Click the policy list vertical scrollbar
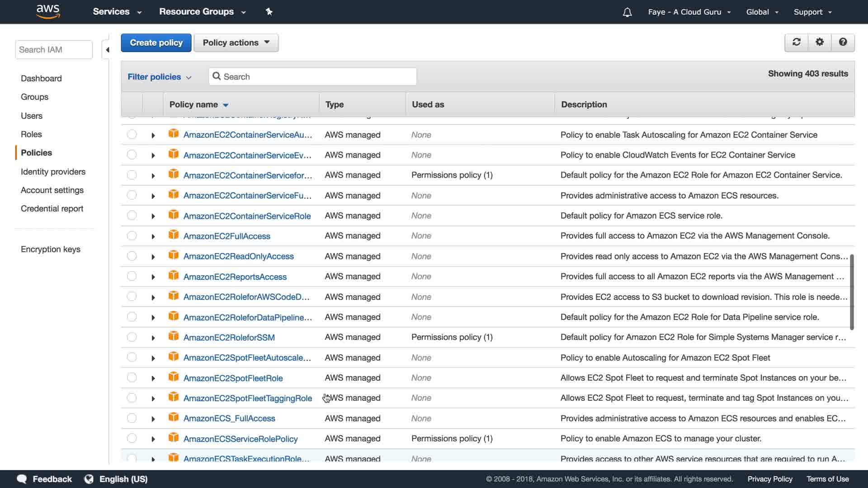Viewport: 868px width, 488px height. click(852, 292)
